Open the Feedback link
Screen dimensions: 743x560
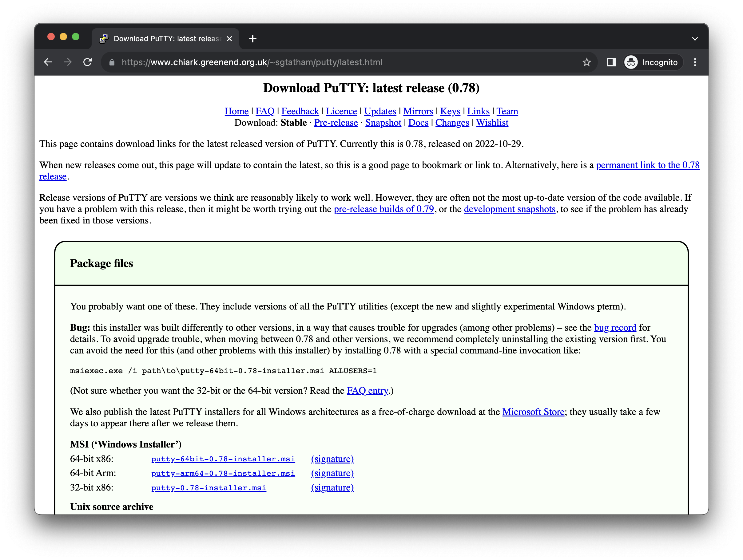click(300, 111)
